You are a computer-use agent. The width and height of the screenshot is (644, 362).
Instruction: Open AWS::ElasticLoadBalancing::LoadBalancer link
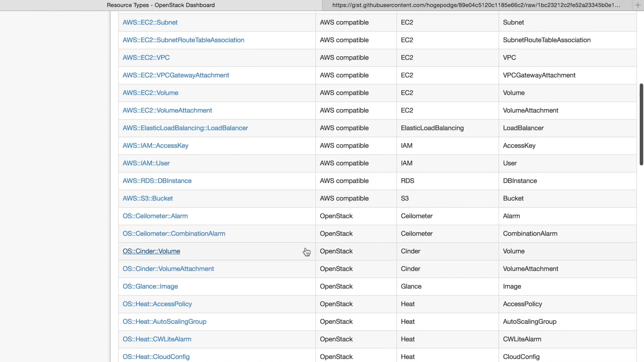[x=185, y=128]
